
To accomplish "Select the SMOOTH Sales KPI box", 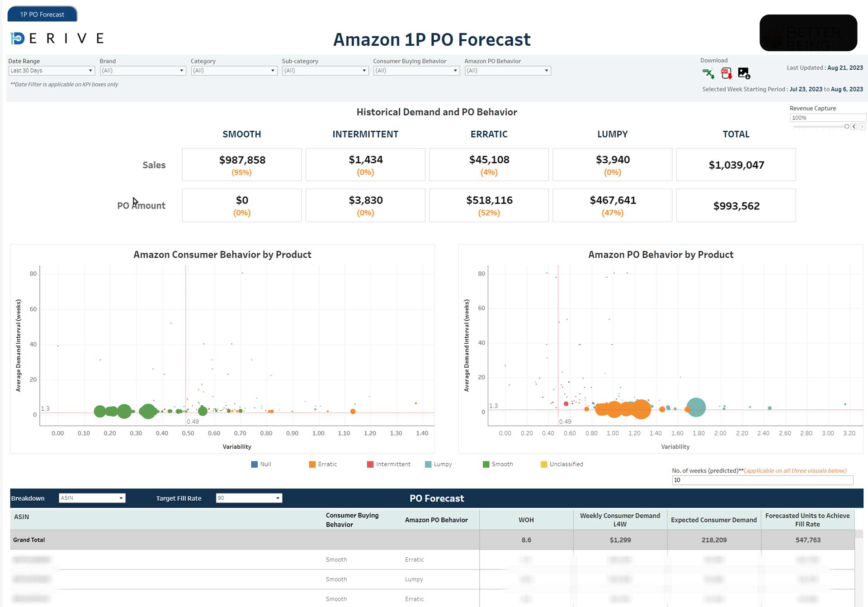I will click(x=241, y=164).
